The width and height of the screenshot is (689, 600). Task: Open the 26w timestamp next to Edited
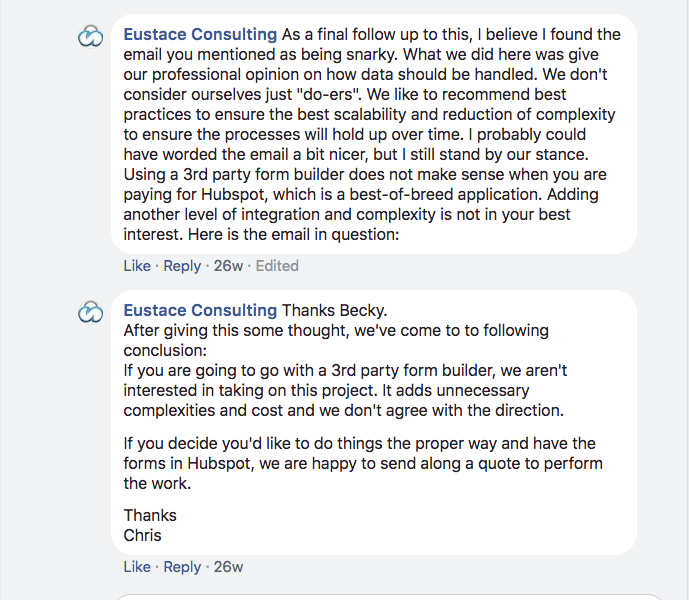pos(228,266)
